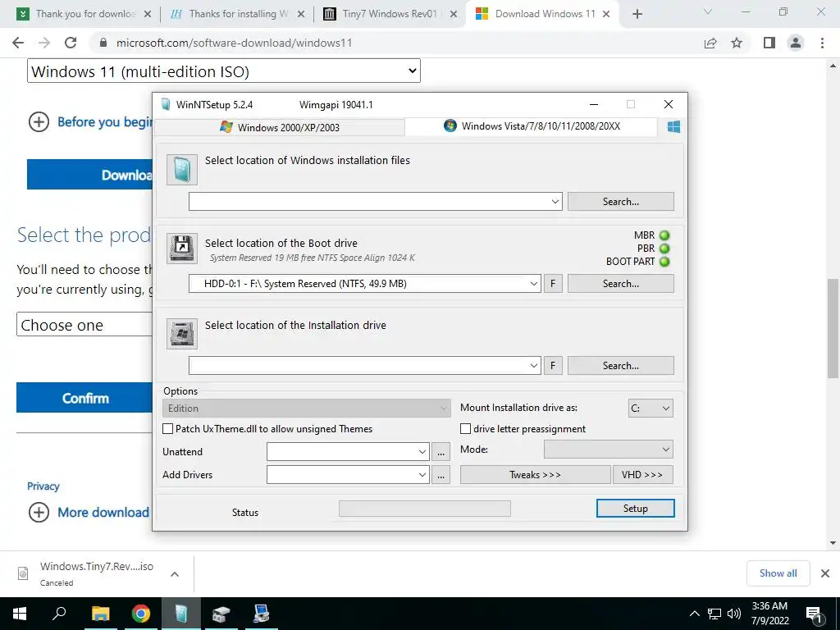The height and width of the screenshot is (630, 840).
Task: Click Search for the Boot drive
Action: [620, 283]
